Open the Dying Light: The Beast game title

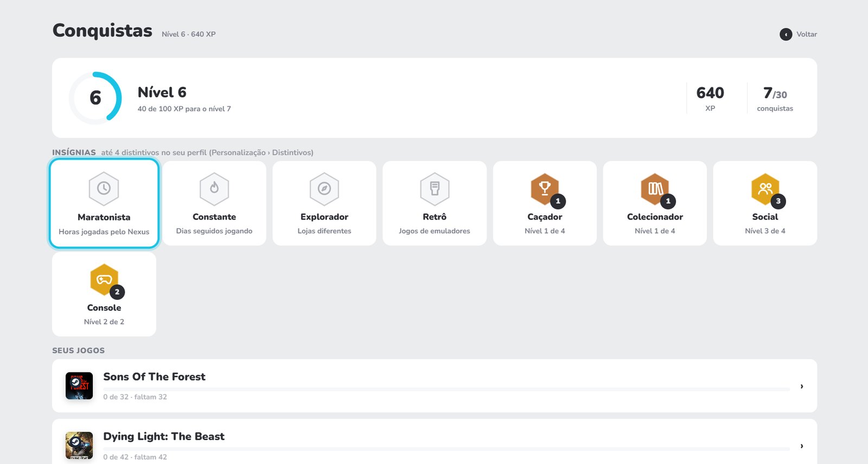pos(164,436)
